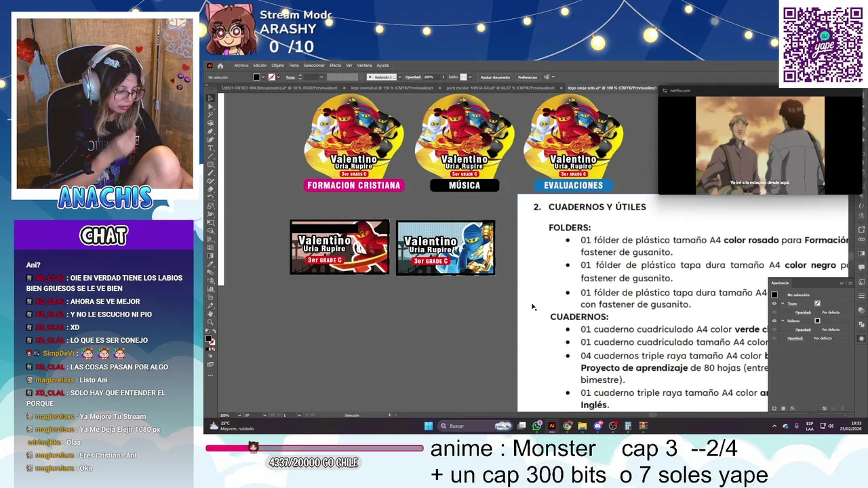Viewport: 868px width, 488px height.
Task: Click the Windows Start button
Action: [428, 426]
